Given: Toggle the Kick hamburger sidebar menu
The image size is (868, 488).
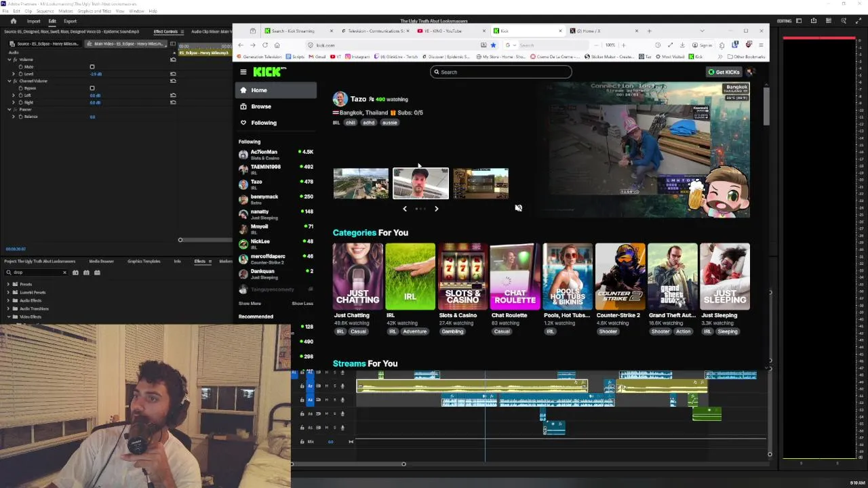Looking at the screenshot, I should click(x=243, y=72).
